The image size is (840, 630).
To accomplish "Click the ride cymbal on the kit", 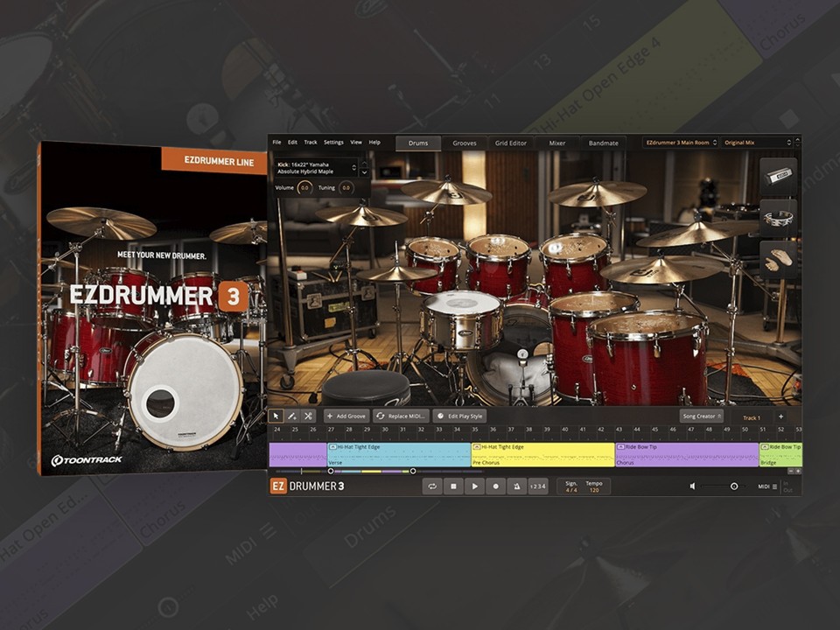I will click(662, 269).
